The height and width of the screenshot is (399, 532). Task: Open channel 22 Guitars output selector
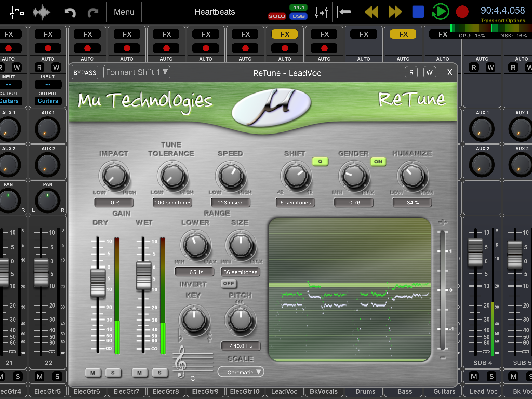tap(48, 101)
